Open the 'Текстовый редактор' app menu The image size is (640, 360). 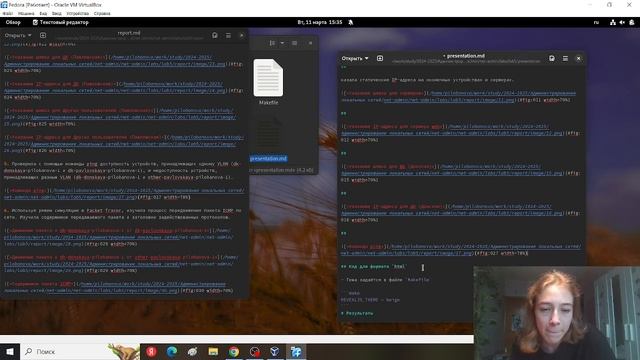60,22
